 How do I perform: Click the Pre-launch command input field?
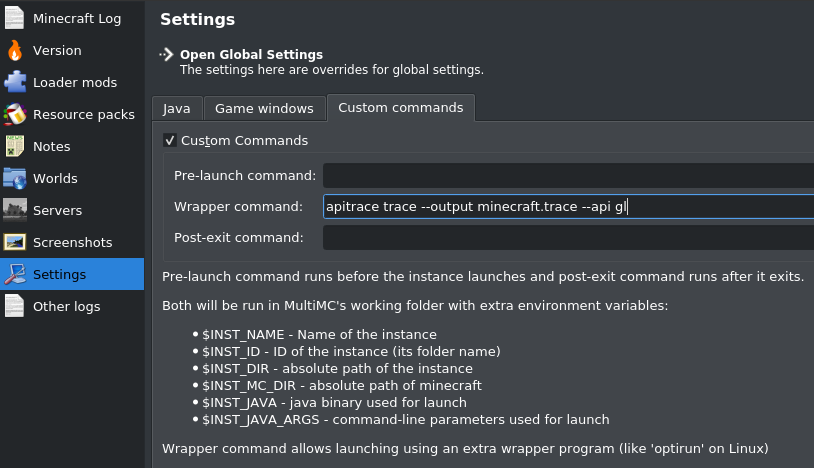click(567, 176)
